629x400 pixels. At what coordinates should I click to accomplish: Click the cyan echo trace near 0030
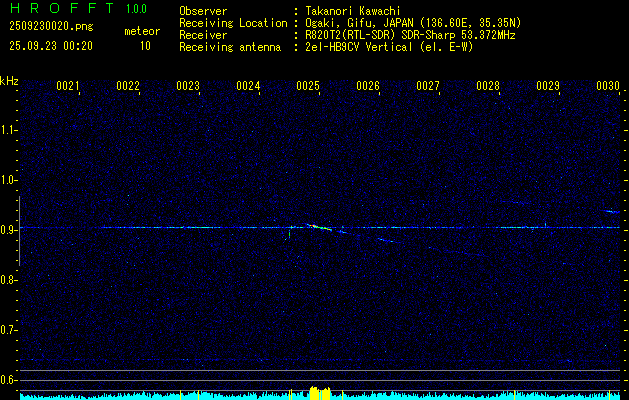[x=612, y=211]
